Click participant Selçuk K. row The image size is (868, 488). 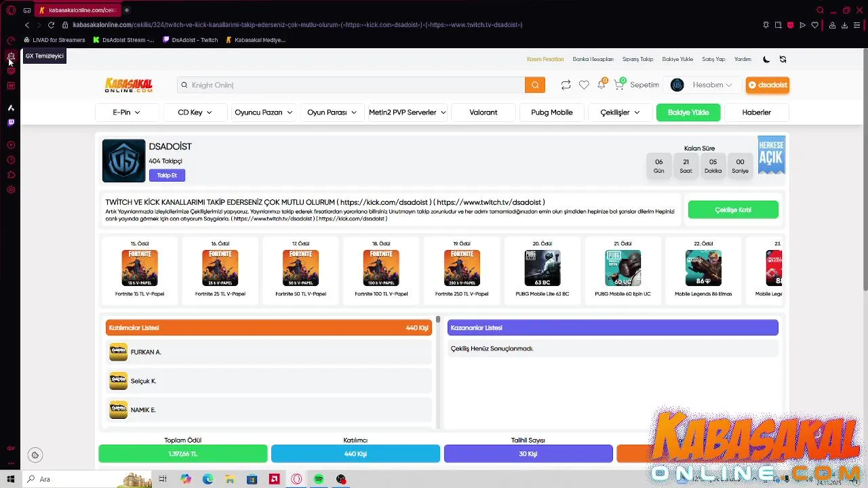(x=269, y=381)
